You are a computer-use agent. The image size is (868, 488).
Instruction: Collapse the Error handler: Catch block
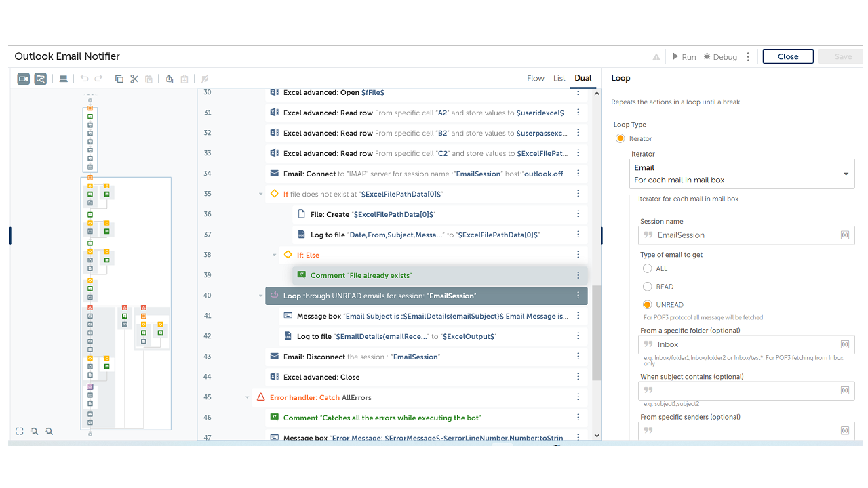248,397
